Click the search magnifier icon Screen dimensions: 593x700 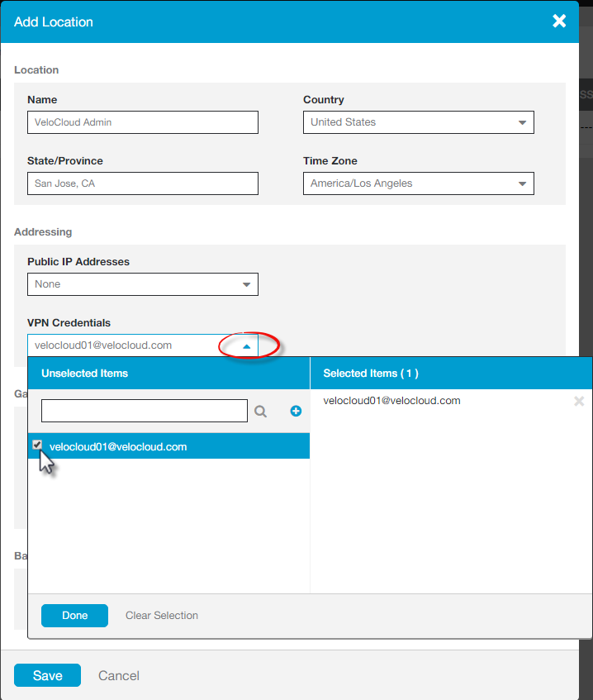261,411
